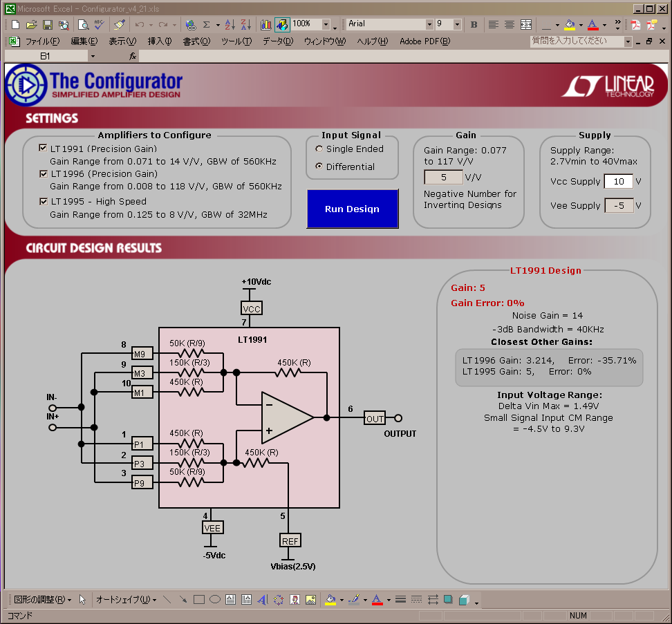Open a file with the folder icon
This screenshot has height=624, width=672.
[31, 25]
